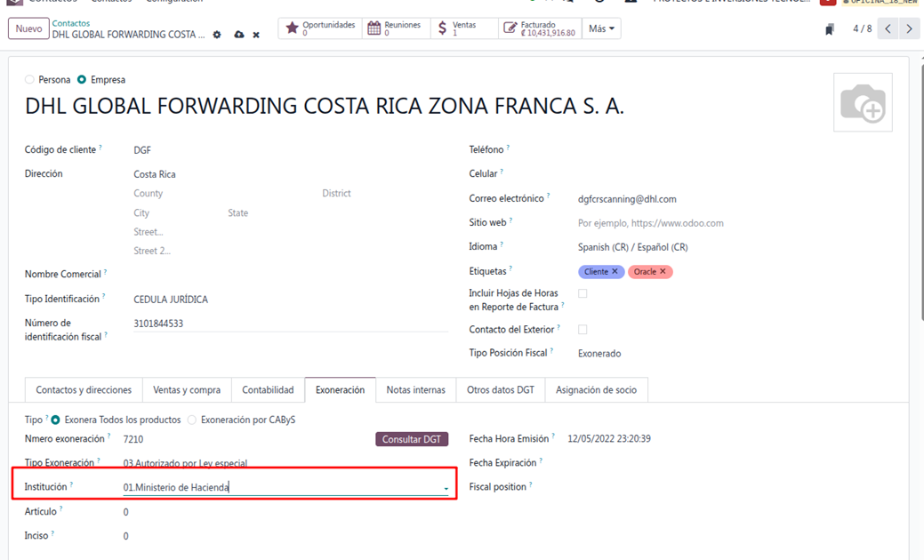Screen dimensions: 924x560
Task: Open Reuniones calendar stat button
Action: click(396, 28)
